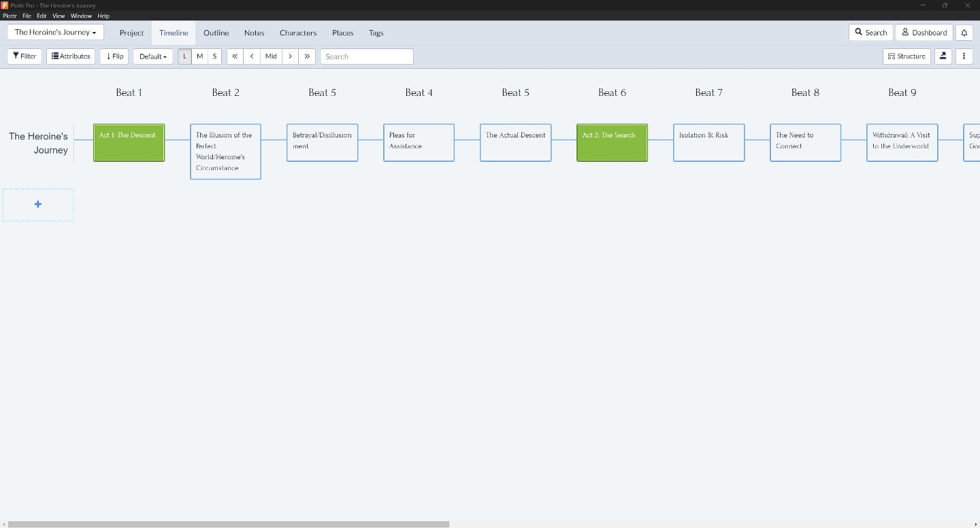Switch to the Characters tab
Image resolution: width=980 pixels, height=528 pixels.
pos(298,33)
